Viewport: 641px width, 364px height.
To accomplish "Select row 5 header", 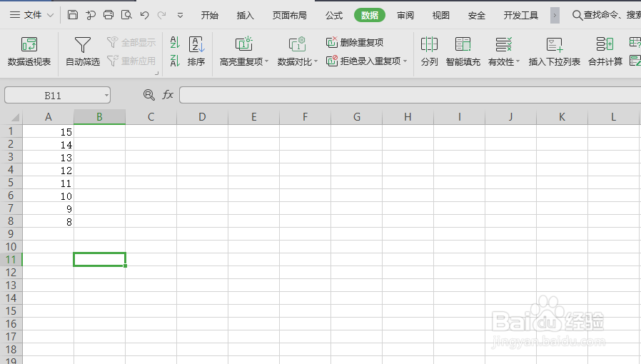I will pyautogui.click(x=11, y=183).
